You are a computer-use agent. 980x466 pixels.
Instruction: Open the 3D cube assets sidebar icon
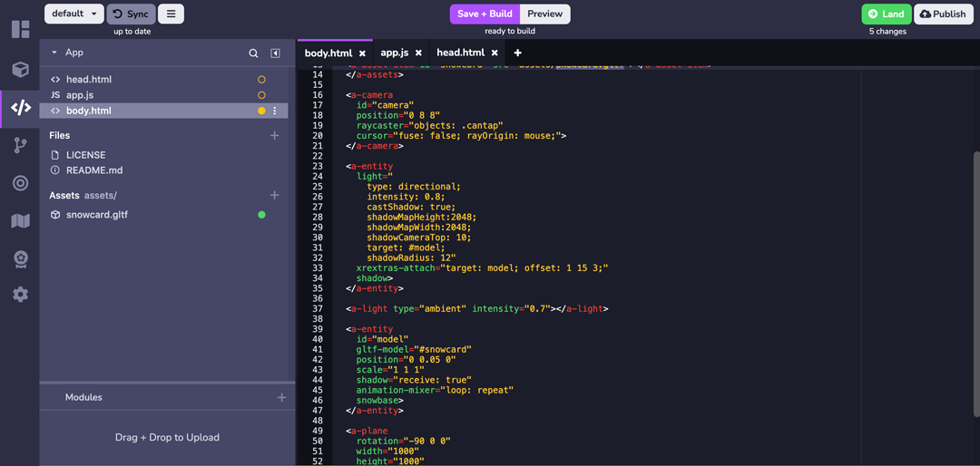click(x=20, y=69)
